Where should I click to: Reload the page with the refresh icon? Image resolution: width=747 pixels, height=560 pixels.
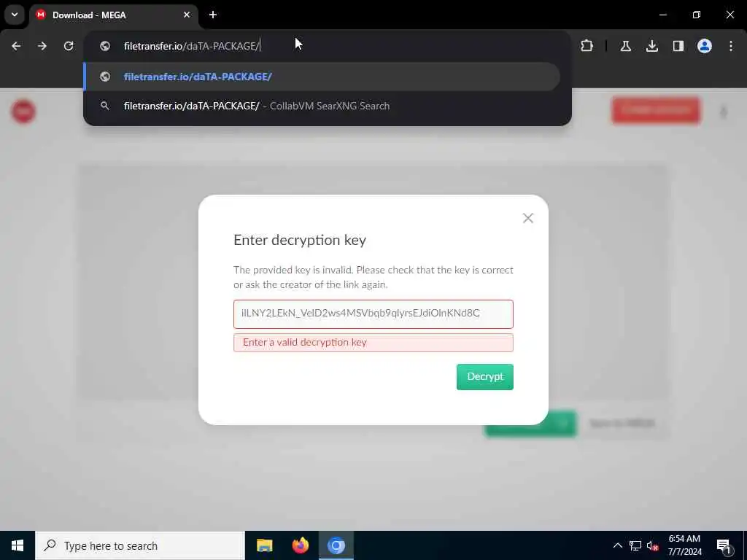coord(69,46)
